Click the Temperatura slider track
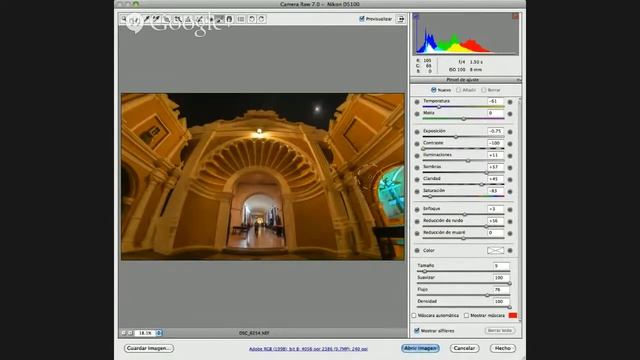Image resolution: width=640 pixels, height=360 pixels. click(463, 107)
